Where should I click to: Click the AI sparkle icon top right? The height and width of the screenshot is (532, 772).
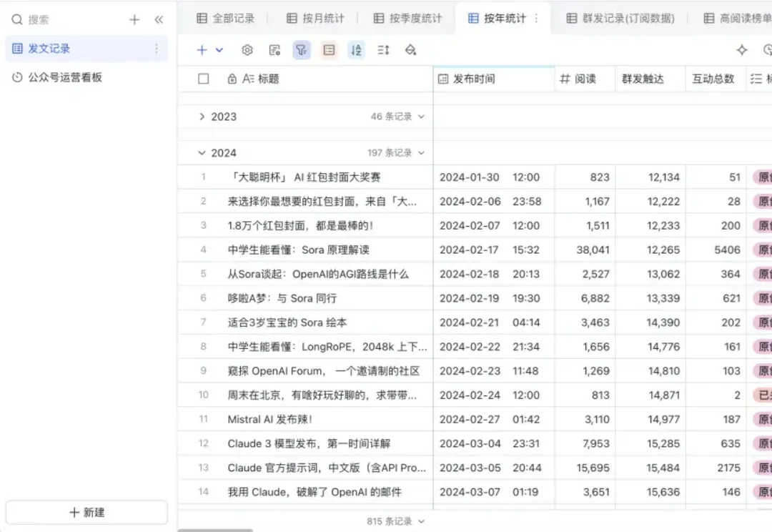click(x=742, y=50)
